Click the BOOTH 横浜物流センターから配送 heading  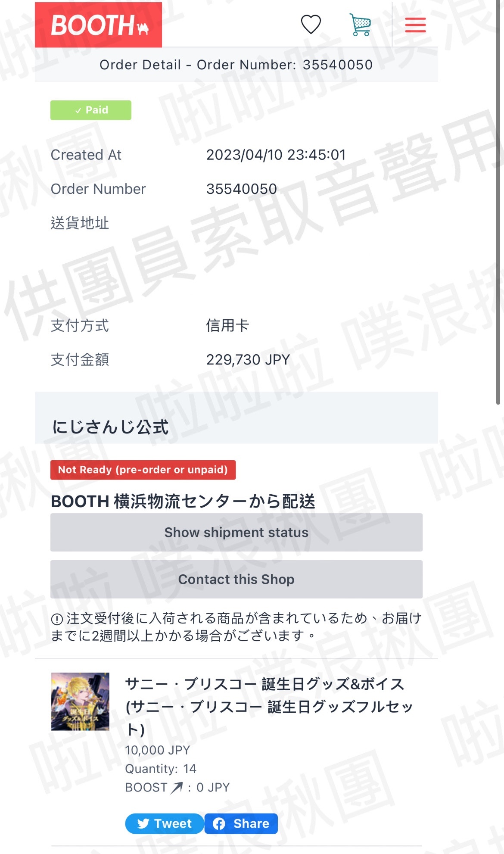coord(183,501)
